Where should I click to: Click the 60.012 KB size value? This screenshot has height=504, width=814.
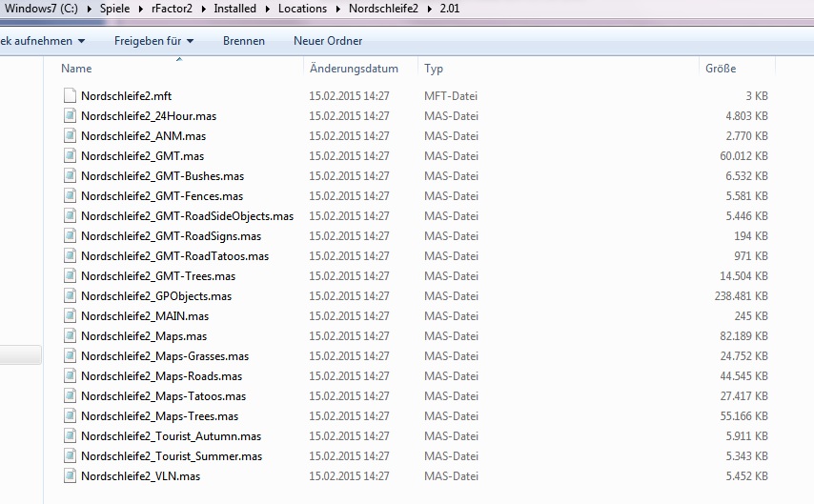pos(743,156)
